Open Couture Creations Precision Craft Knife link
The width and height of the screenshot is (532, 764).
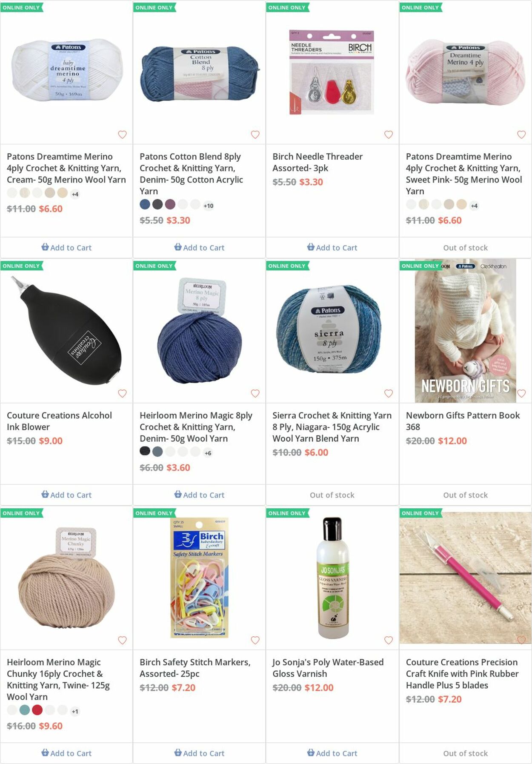coord(462,674)
